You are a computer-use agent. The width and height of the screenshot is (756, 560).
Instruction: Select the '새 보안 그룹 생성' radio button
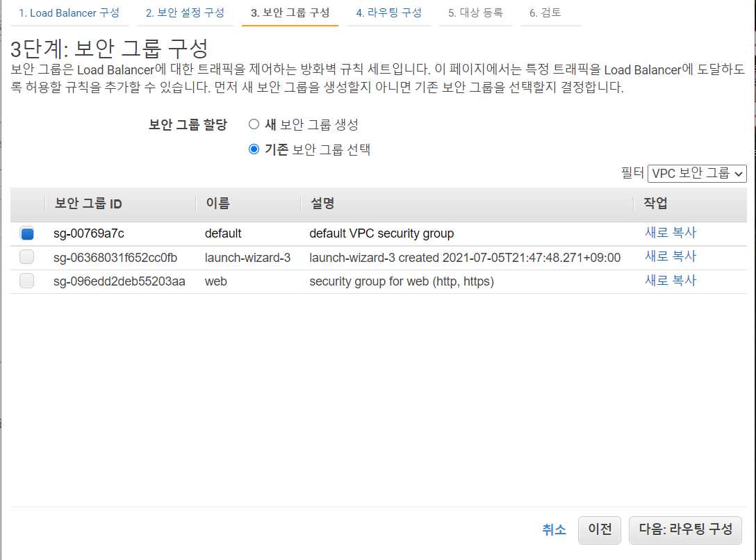[254, 124]
